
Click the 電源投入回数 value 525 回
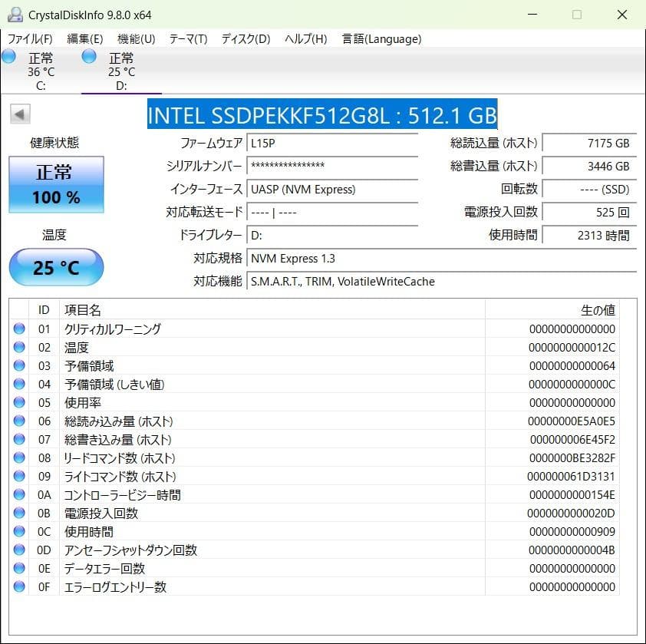pos(589,213)
